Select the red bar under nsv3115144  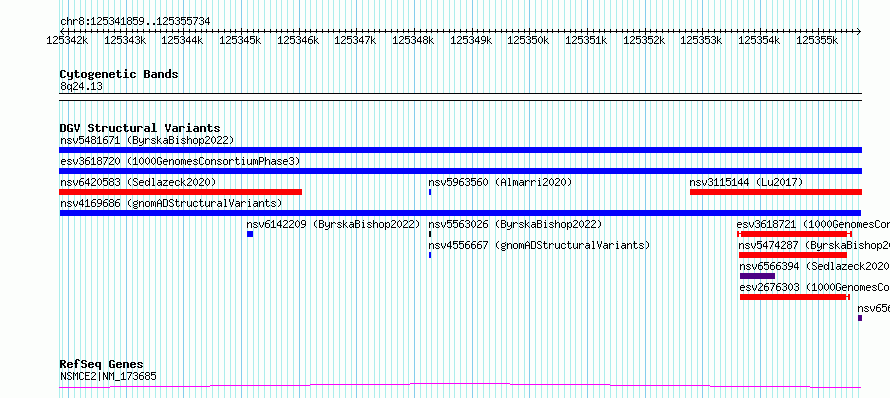click(775, 192)
